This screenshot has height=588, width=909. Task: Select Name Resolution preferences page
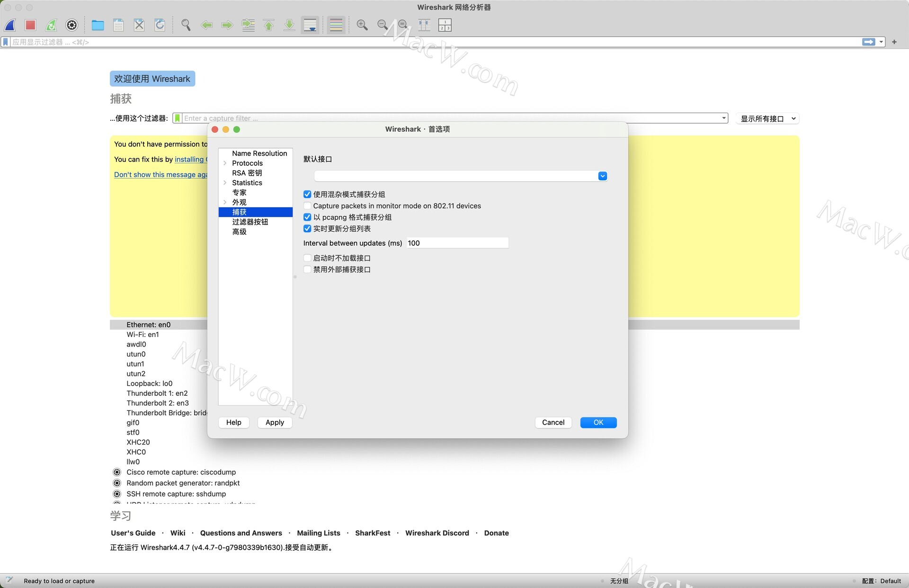coord(259,153)
